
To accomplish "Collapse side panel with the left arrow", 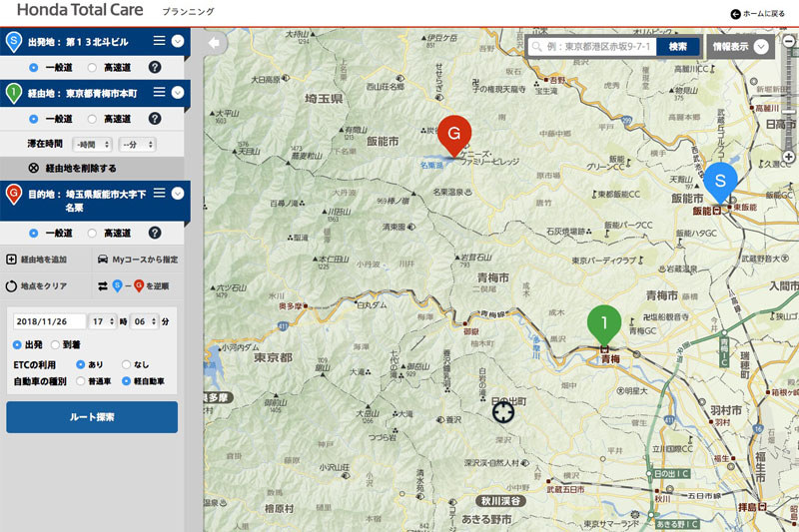I will pos(214,43).
